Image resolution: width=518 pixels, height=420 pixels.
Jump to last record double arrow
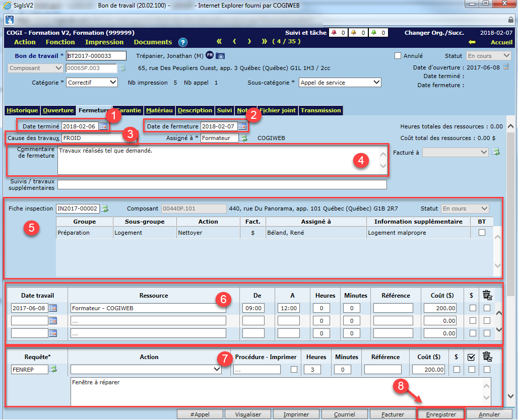(265, 42)
